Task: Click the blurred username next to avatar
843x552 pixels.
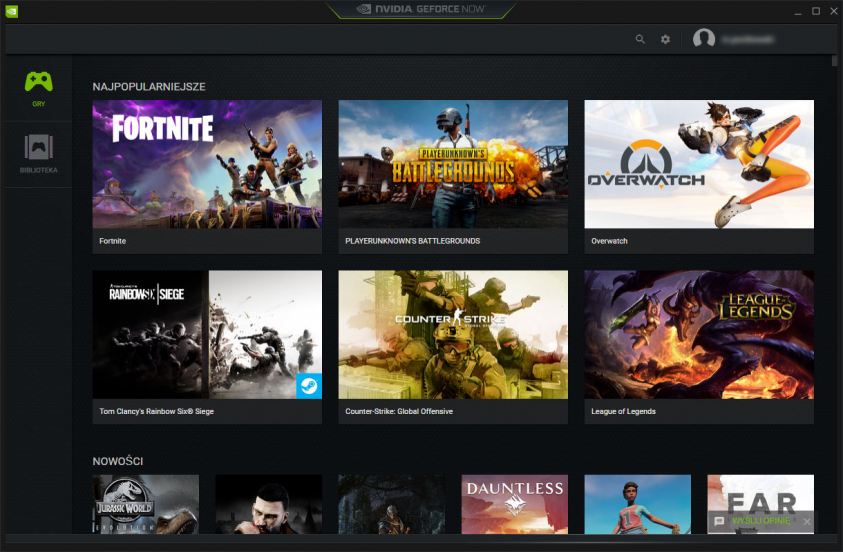Action: (748, 39)
